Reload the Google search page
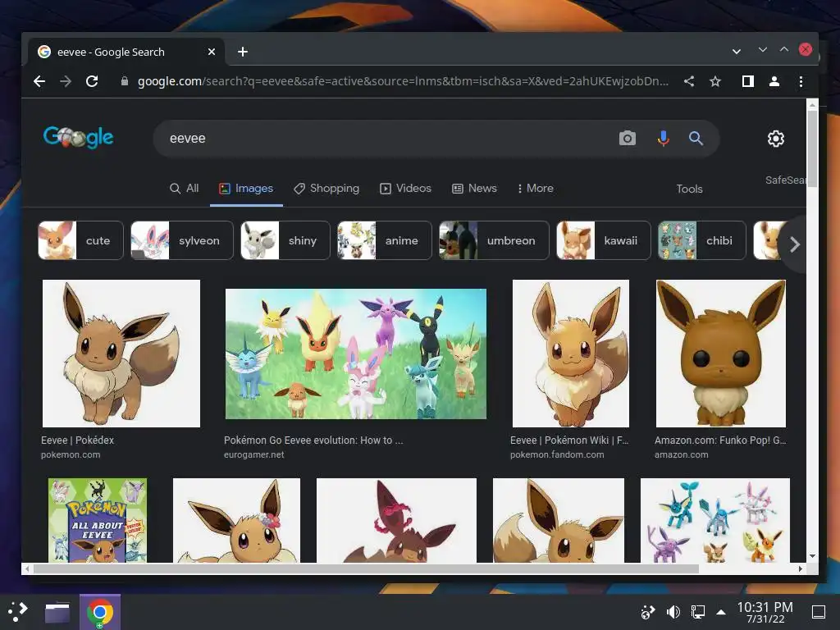Image resolution: width=840 pixels, height=630 pixels. [x=92, y=81]
